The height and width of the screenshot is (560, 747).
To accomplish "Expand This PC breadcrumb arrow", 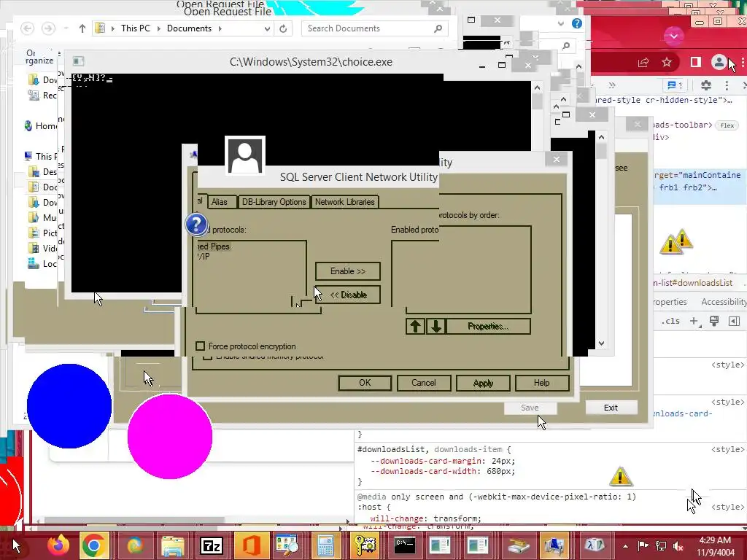I will click(159, 28).
